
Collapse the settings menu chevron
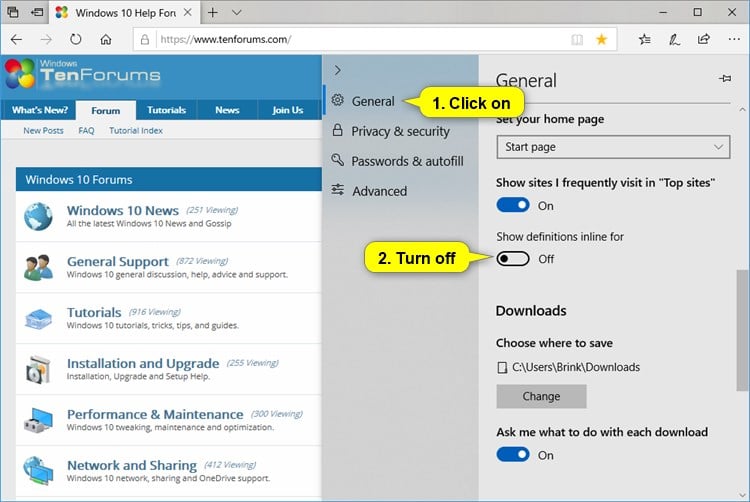coord(338,70)
